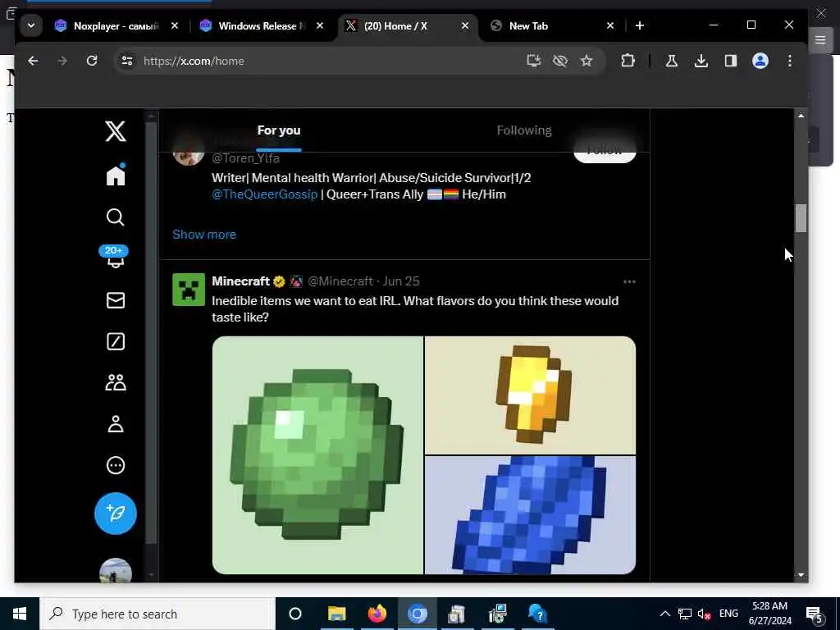
Task: Open Chrome three-dot menu
Action: click(x=790, y=61)
